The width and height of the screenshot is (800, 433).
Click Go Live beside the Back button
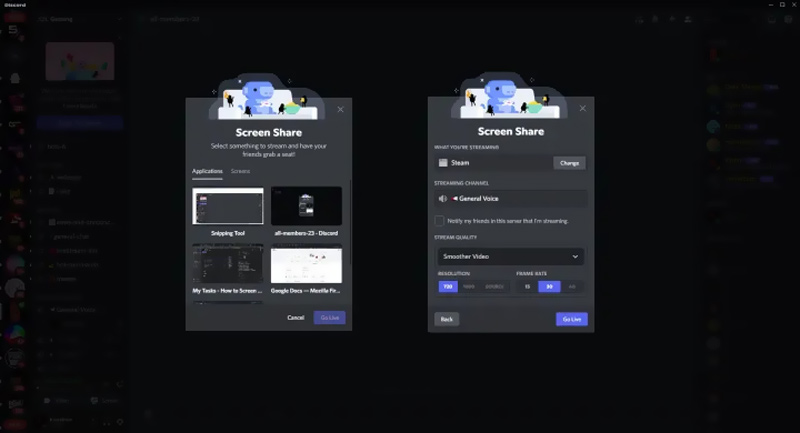(571, 319)
